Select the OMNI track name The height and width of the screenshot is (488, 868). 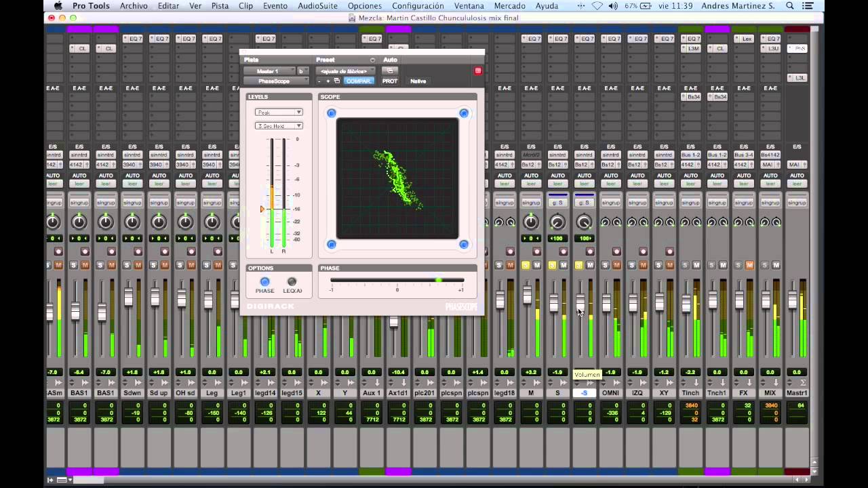(611, 393)
